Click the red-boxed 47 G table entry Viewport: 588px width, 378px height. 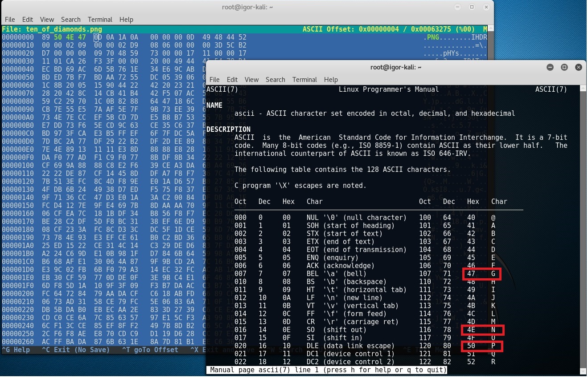point(482,274)
